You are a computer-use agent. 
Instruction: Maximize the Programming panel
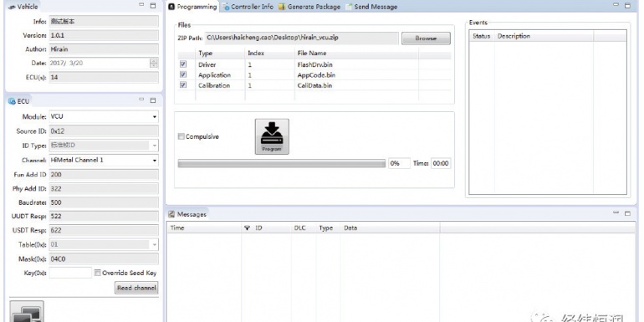(627, 5)
